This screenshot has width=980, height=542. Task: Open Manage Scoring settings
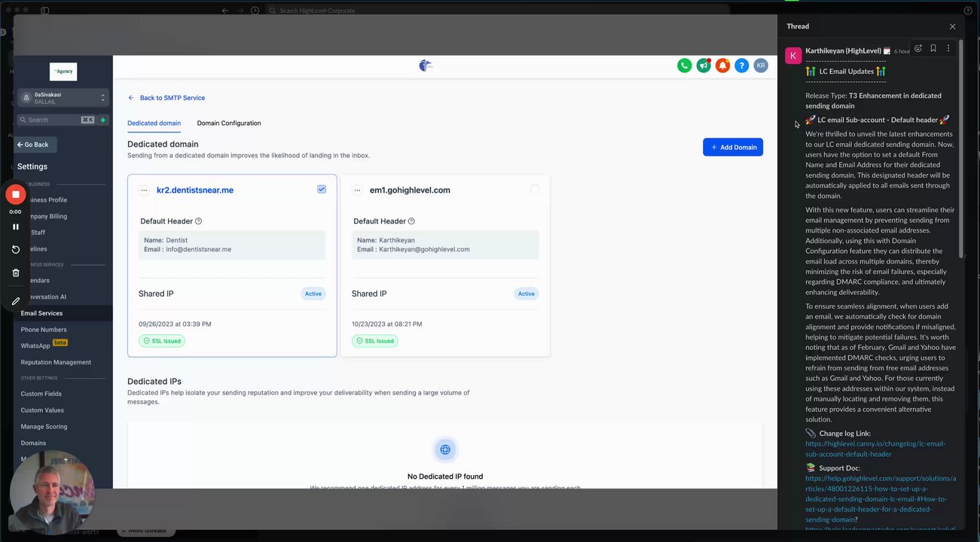click(x=44, y=426)
